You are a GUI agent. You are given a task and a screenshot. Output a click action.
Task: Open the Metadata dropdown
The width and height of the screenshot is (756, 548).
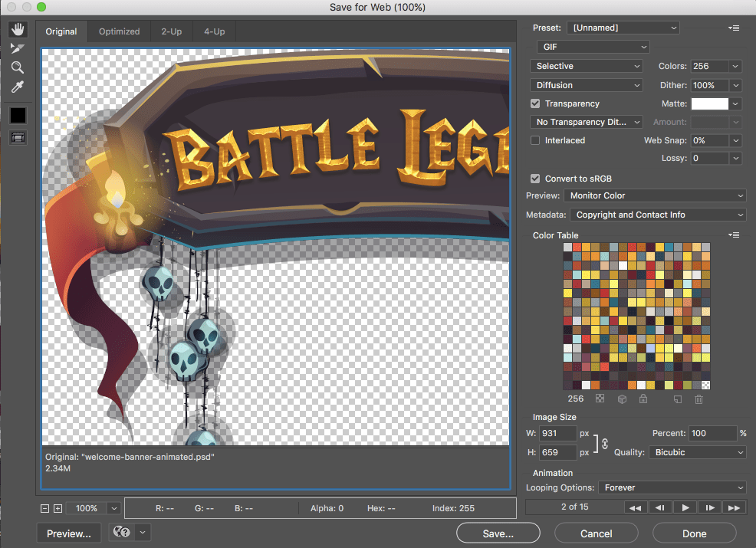tap(658, 215)
